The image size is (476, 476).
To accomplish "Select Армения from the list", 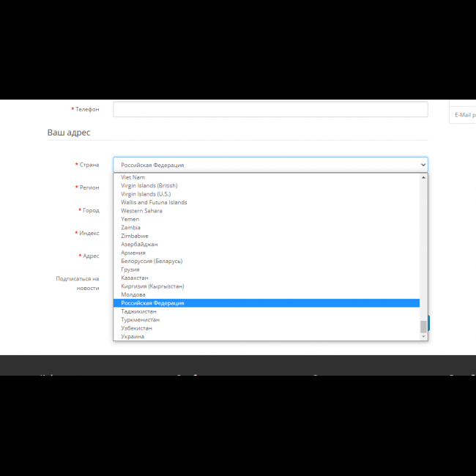I will (x=133, y=253).
